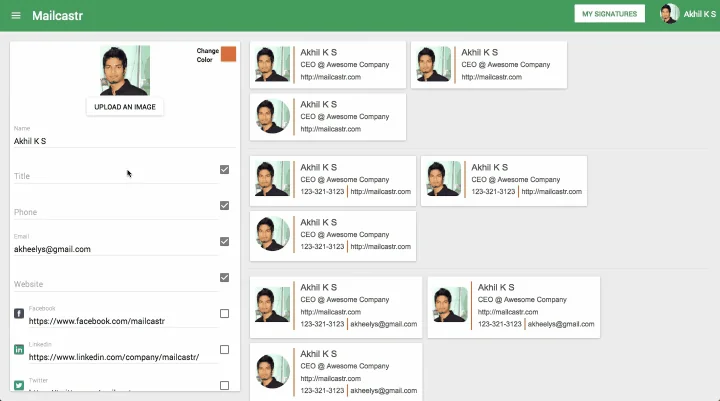The width and height of the screenshot is (720, 401).
Task: Enable the Twitter checkbox
Action: (x=225, y=385)
